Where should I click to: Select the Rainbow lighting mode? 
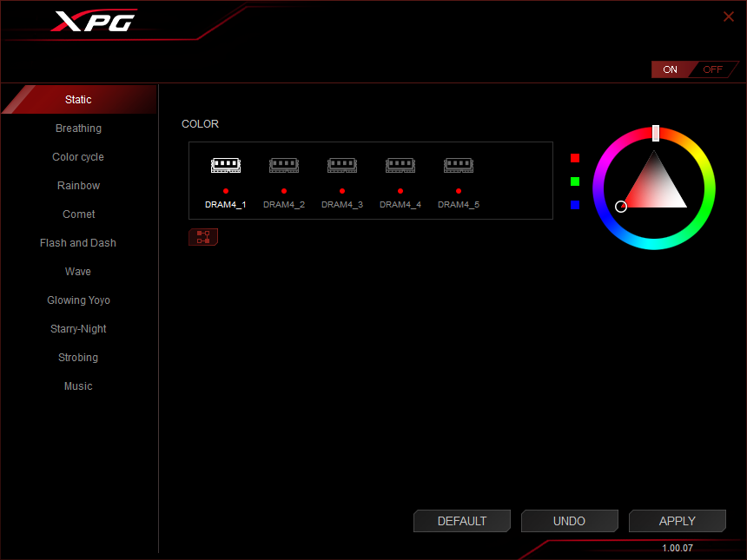[78, 185]
